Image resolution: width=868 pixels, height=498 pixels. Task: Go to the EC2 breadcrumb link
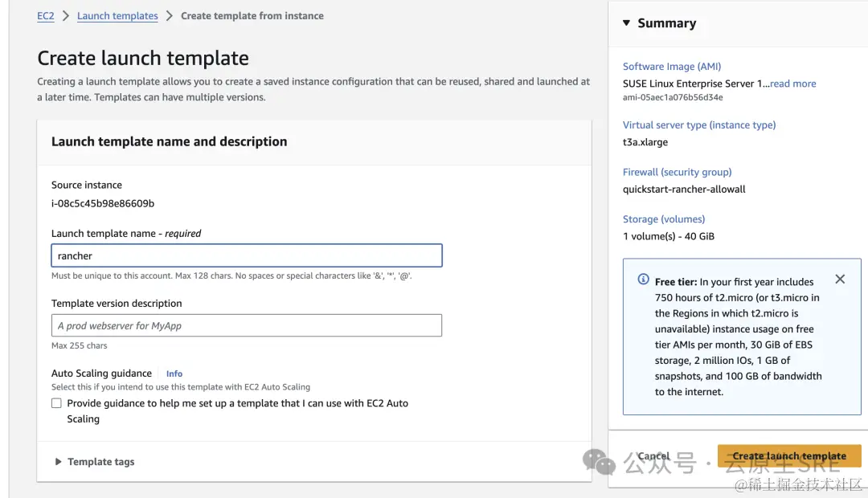tap(46, 16)
